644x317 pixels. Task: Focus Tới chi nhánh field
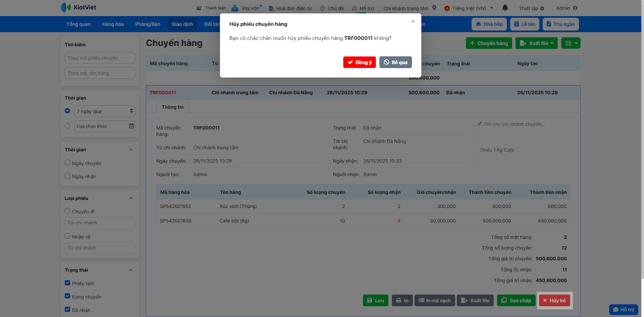click(100, 223)
